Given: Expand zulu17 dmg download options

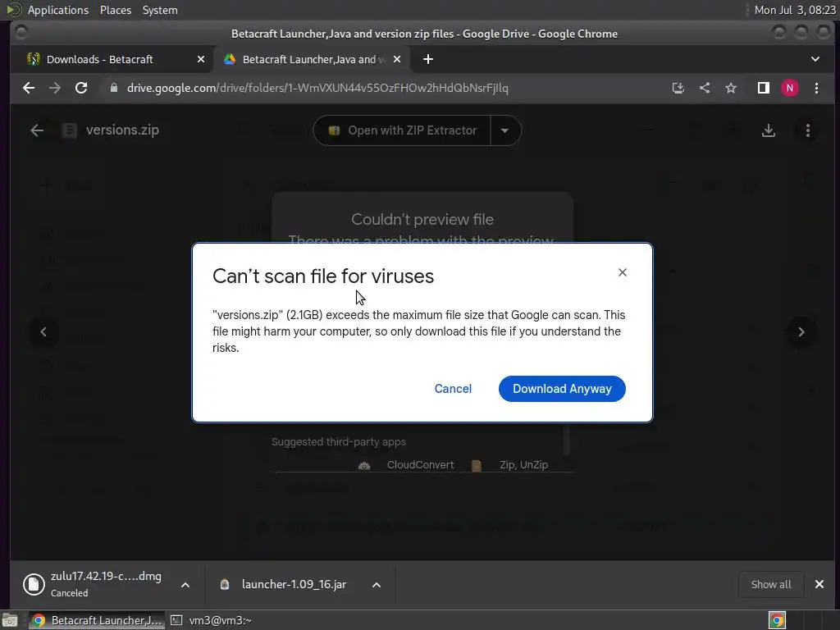Looking at the screenshot, I should pos(185,585).
